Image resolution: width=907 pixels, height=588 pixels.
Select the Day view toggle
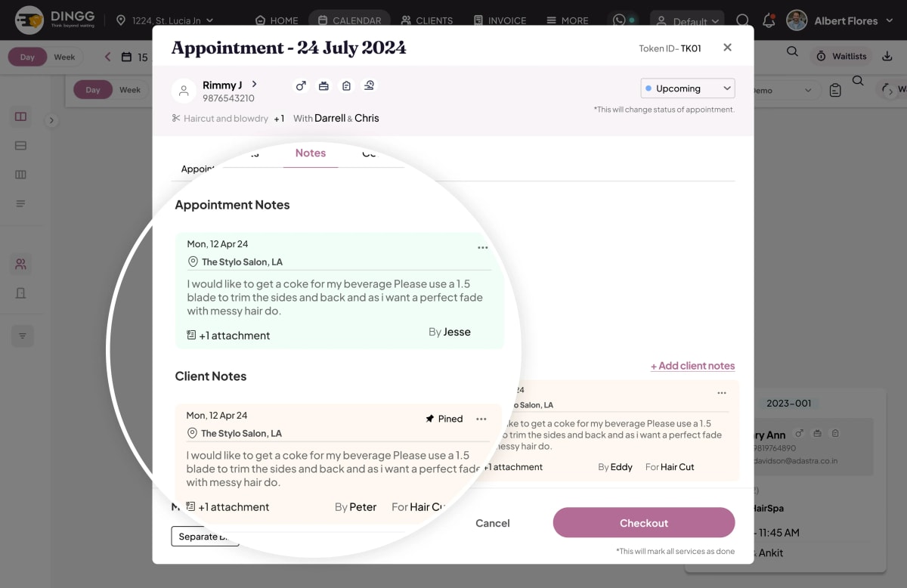(27, 57)
